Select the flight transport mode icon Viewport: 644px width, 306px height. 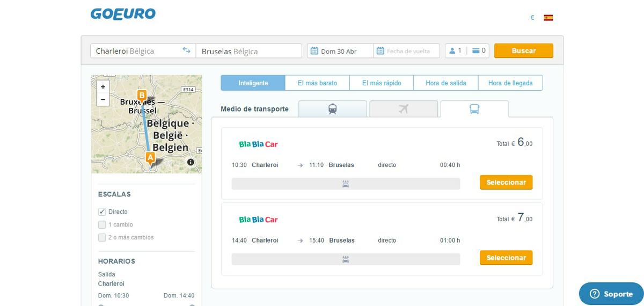(x=404, y=109)
